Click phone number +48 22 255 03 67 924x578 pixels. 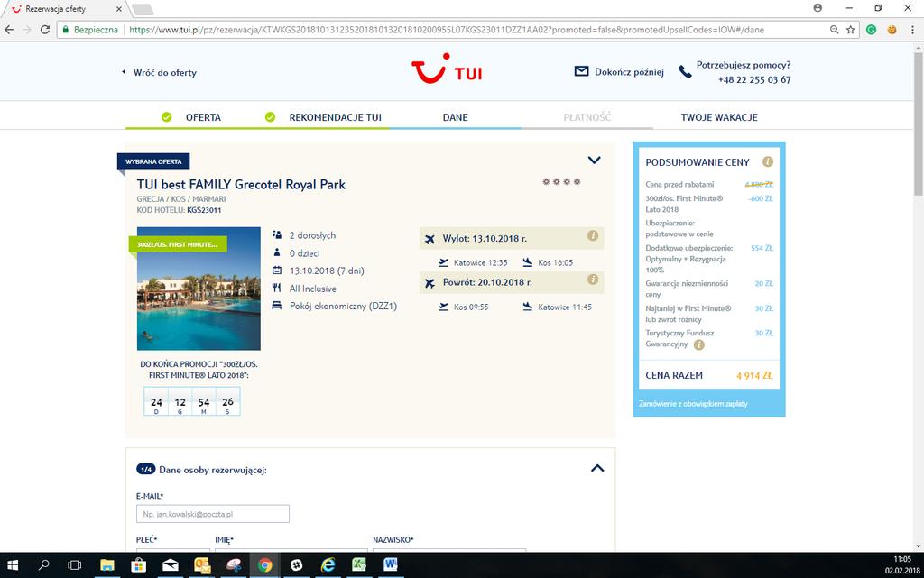click(x=754, y=80)
